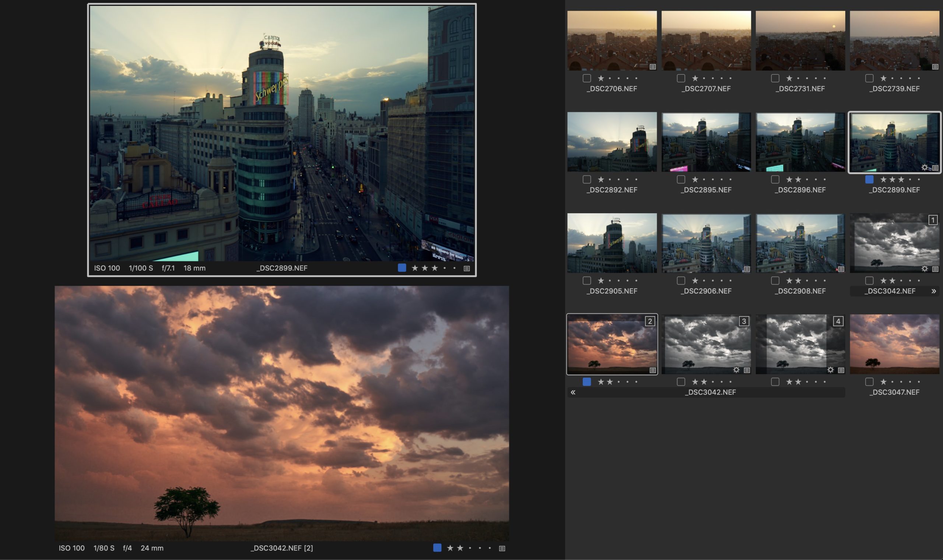
Task: Click the '18 mm' focal length value
Action: coord(194,268)
